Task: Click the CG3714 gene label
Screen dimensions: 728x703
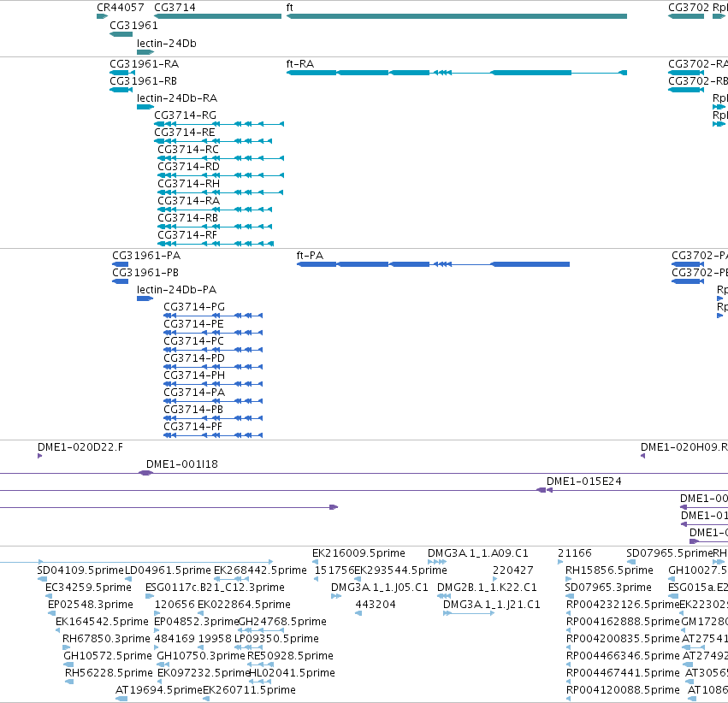Action: tap(175, 8)
